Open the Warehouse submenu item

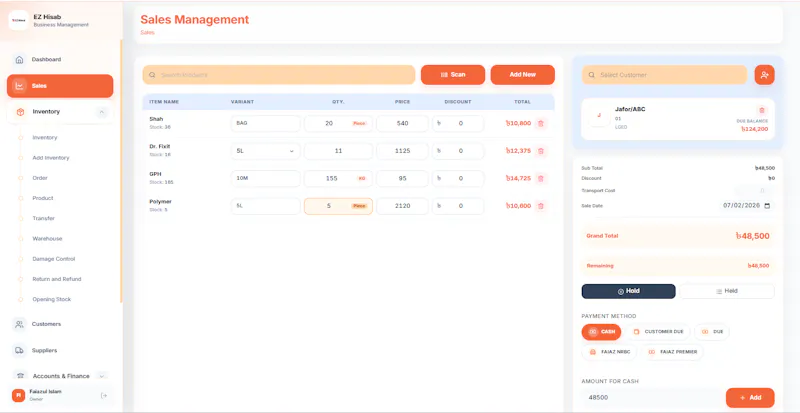(47, 239)
